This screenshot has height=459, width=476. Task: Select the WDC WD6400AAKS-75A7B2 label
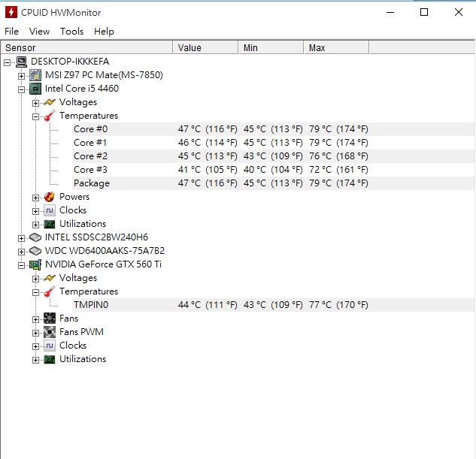(x=105, y=251)
